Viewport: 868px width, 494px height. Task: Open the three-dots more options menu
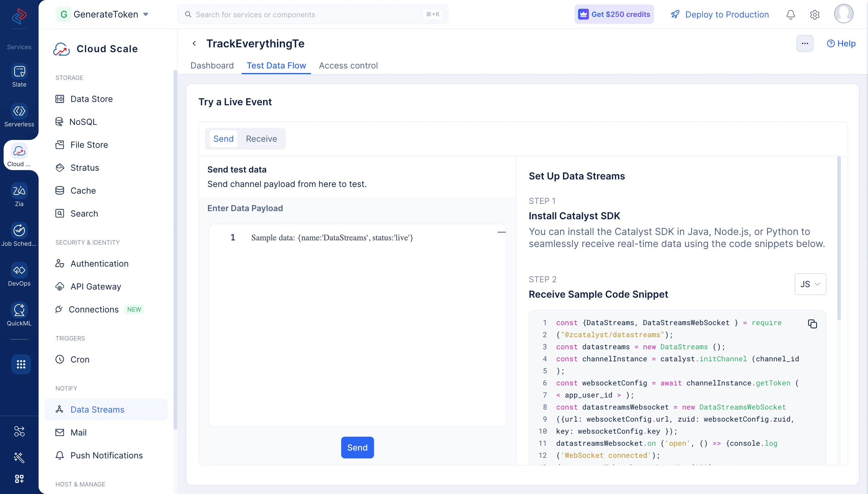[x=805, y=43]
